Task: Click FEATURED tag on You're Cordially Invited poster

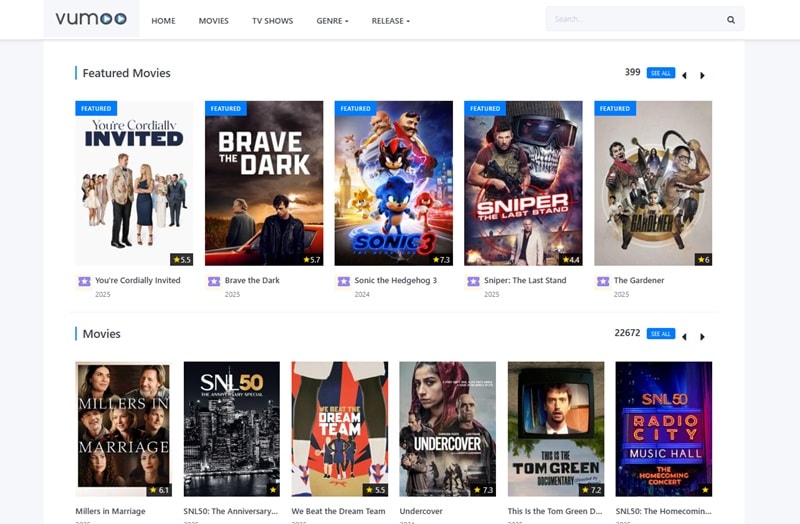Action: click(96, 108)
